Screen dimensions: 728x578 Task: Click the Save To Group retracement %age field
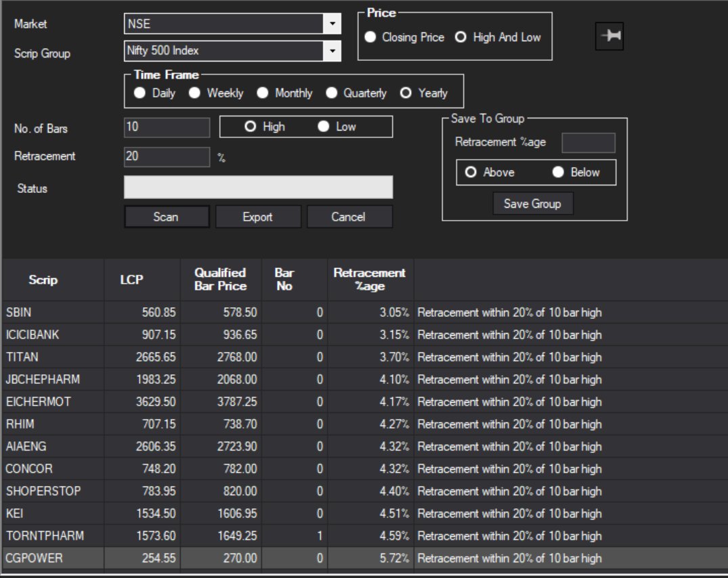pyautogui.click(x=588, y=142)
